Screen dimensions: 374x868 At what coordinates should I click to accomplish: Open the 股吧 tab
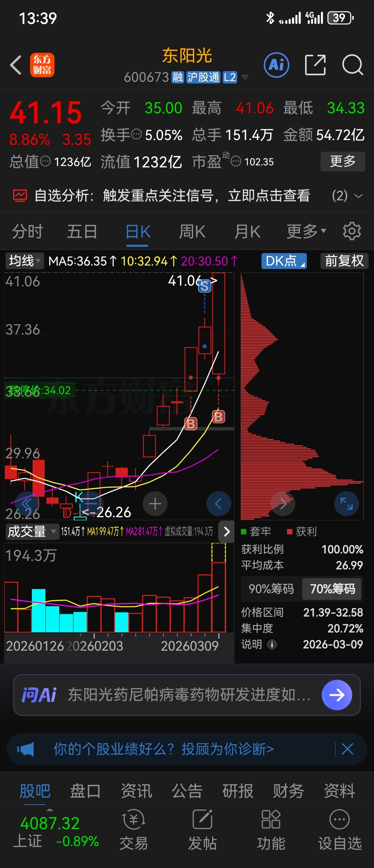[35, 791]
